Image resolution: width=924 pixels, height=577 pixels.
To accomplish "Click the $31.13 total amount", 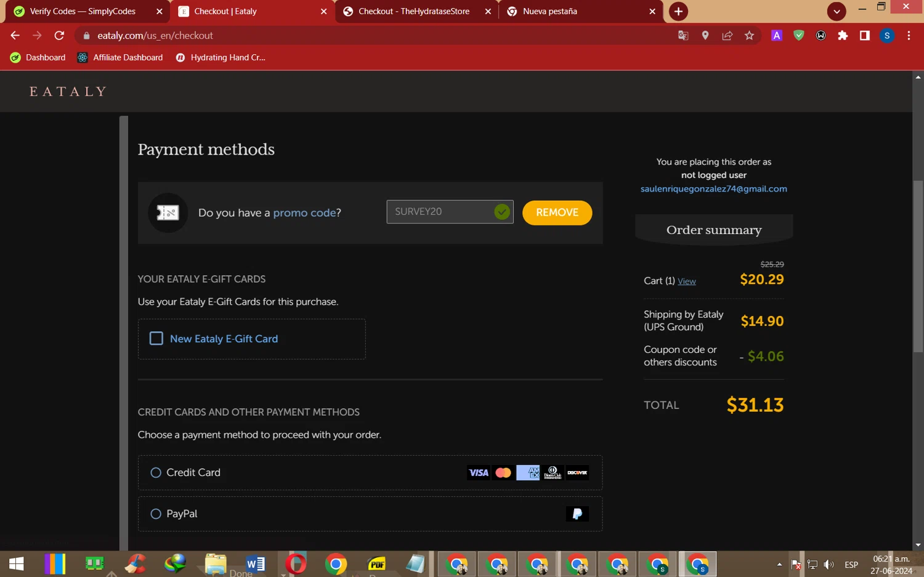I will tap(755, 405).
